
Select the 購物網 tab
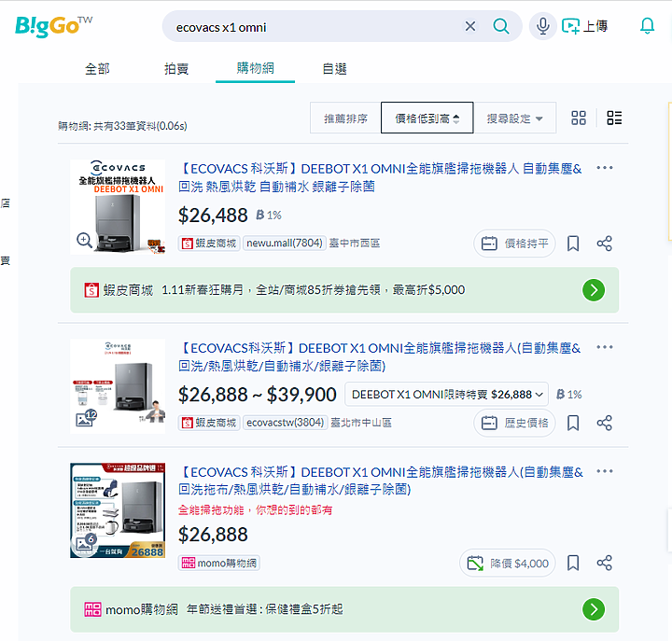pyautogui.click(x=255, y=68)
